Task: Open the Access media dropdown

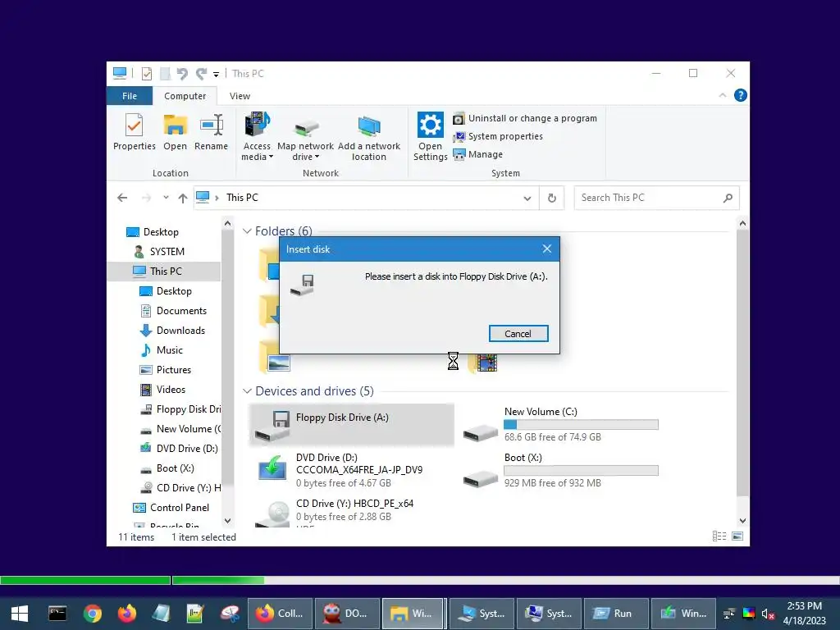Action: tap(257, 137)
